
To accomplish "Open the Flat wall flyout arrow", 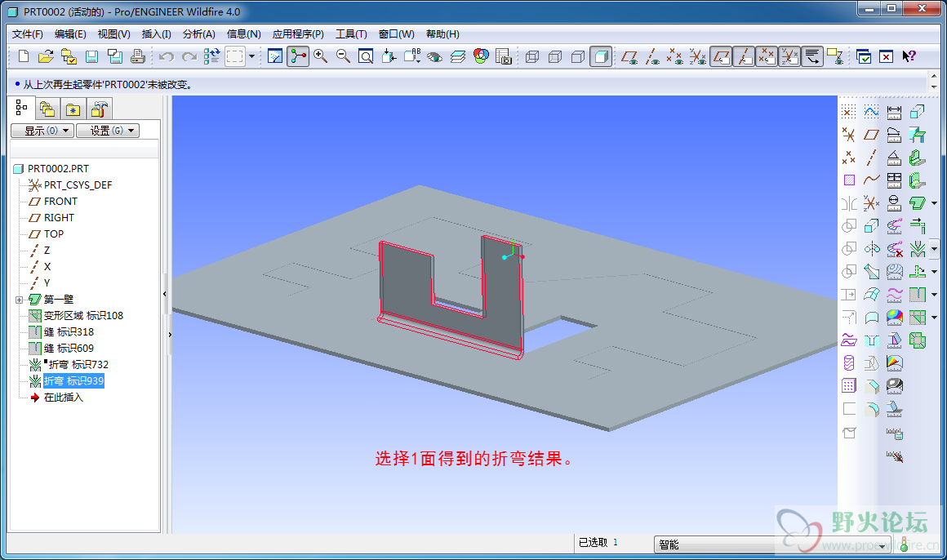I will point(934,203).
